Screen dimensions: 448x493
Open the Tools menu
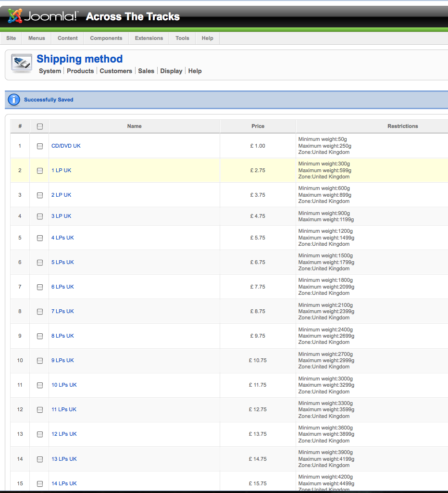(182, 38)
